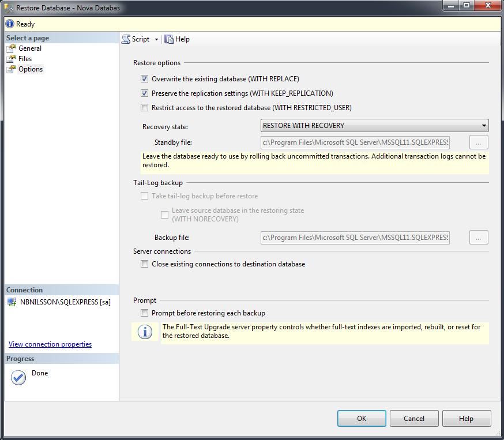Screen dimensions: 504x440
Task: Click browse button for Backup file
Action: pyautogui.click(x=479, y=238)
